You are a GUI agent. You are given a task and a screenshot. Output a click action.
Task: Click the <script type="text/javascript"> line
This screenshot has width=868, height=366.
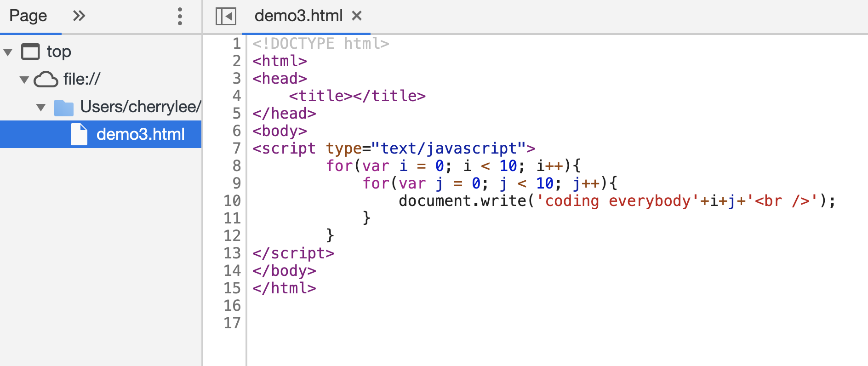(394, 148)
